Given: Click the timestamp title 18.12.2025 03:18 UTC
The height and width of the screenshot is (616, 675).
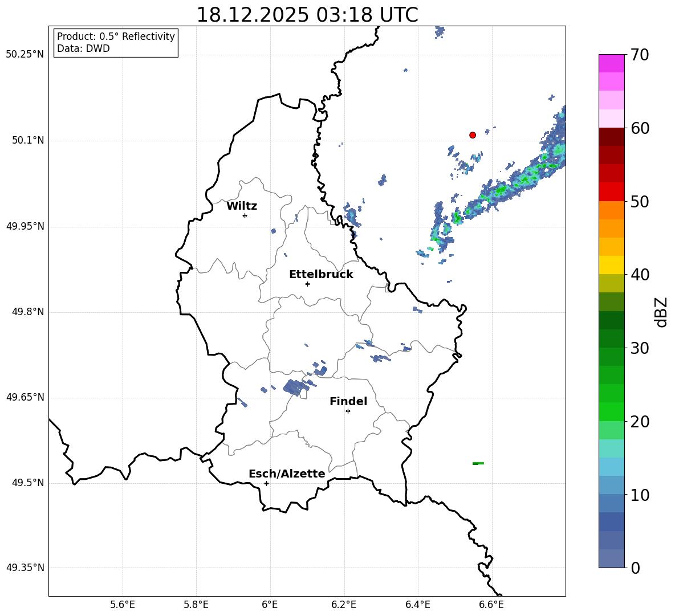Looking at the screenshot, I should (x=307, y=15).
